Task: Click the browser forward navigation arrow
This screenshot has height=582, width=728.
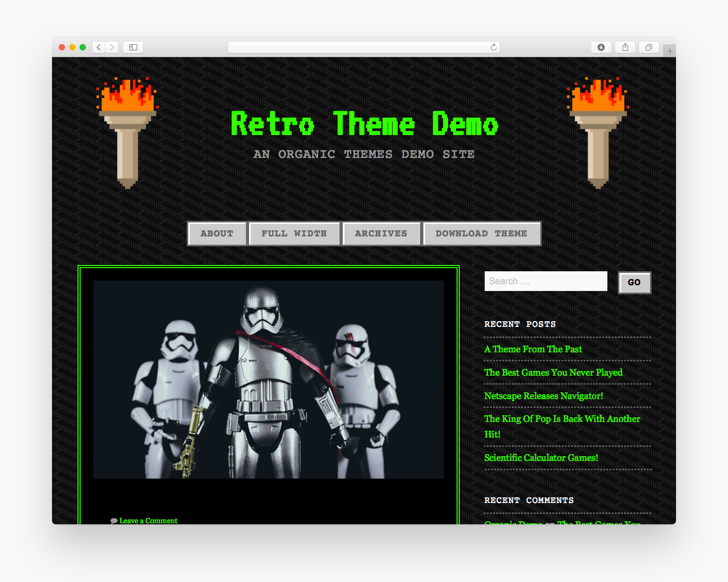Action: [x=112, y=47]
